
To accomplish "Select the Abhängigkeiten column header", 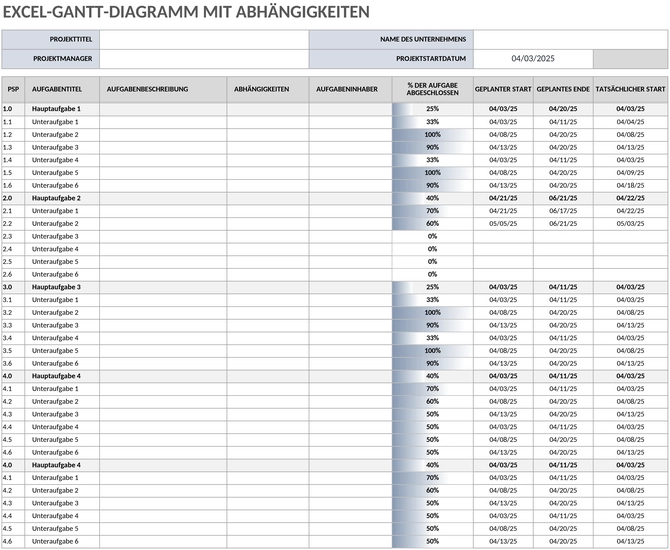I will [268, 89].
